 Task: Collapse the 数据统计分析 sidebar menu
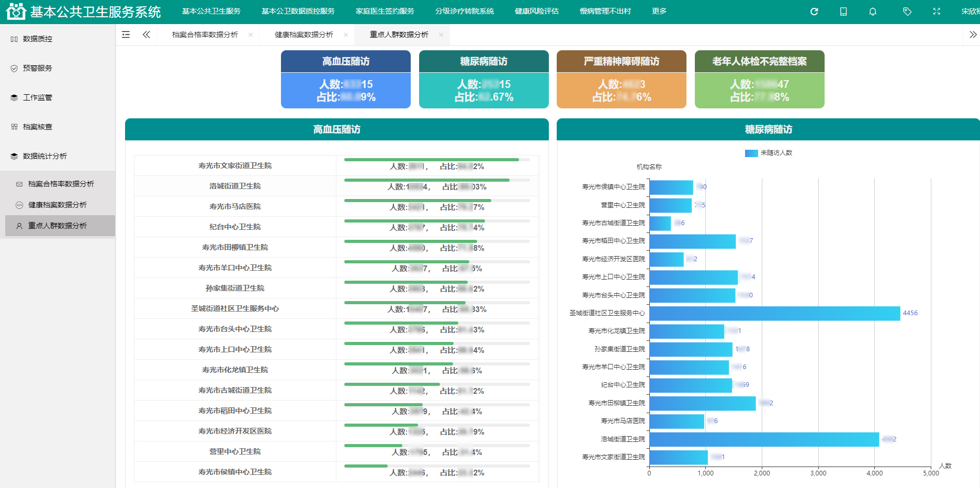[x=45, y=156]
